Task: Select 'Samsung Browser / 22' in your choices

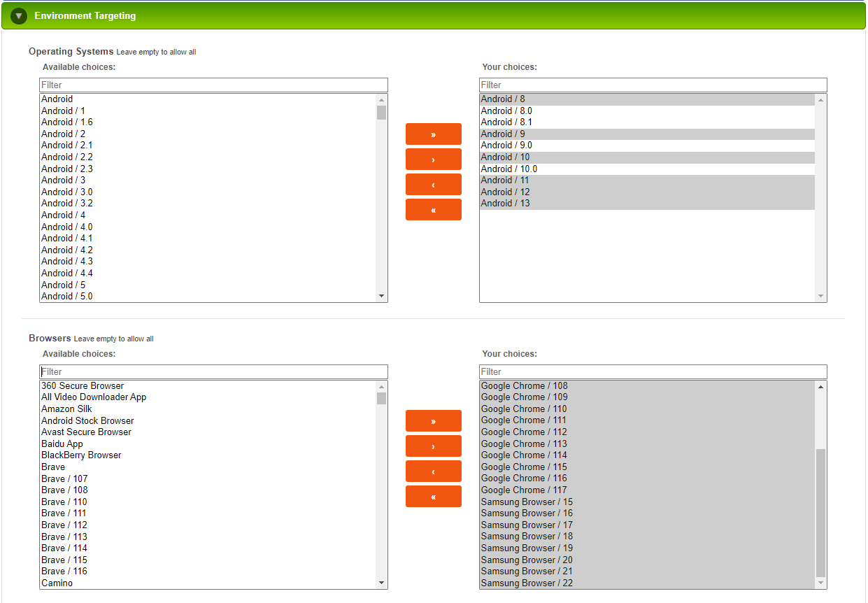Action: [x=648, y=583]
